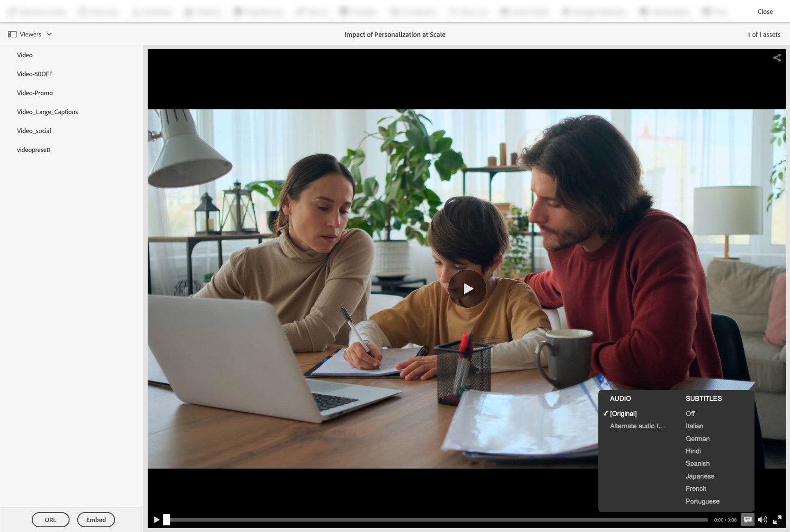
Task: Click the 0:00 / 3:08 time display
Action: coord(725,520)
